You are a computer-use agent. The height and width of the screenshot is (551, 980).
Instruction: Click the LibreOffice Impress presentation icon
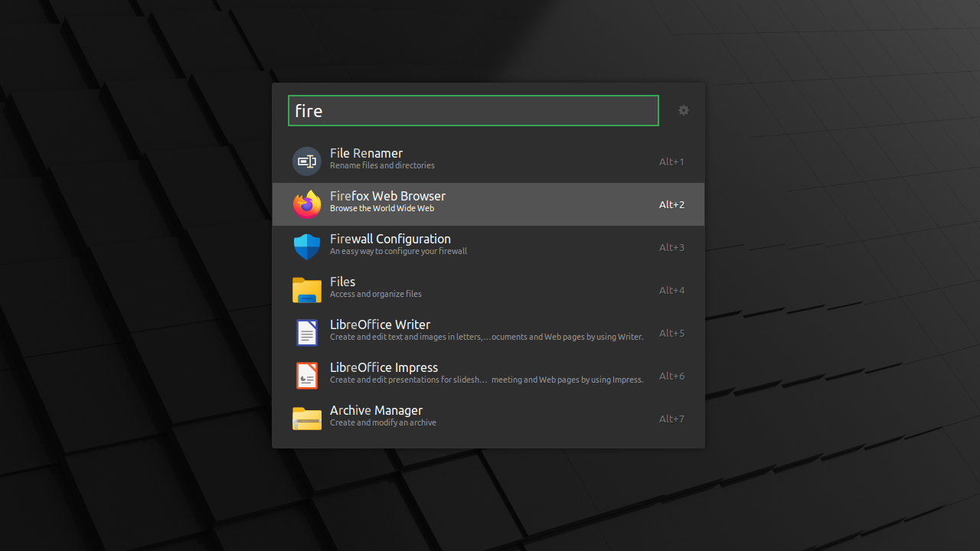pos(307,376)
